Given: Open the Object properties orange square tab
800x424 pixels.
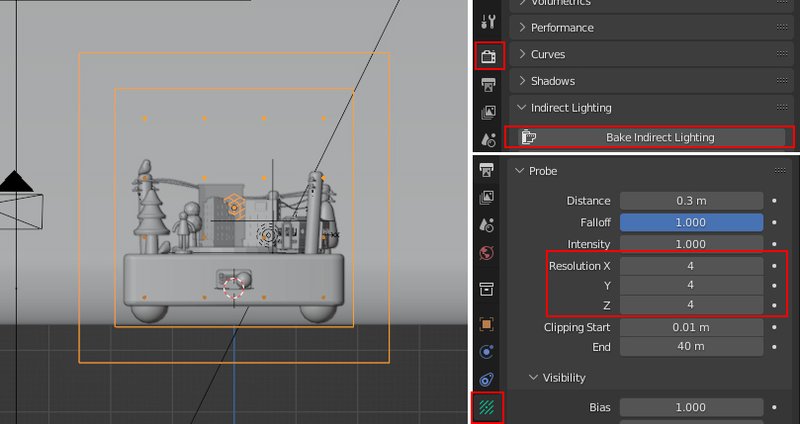Looking at the screenshot, I should tap(487, 324).
